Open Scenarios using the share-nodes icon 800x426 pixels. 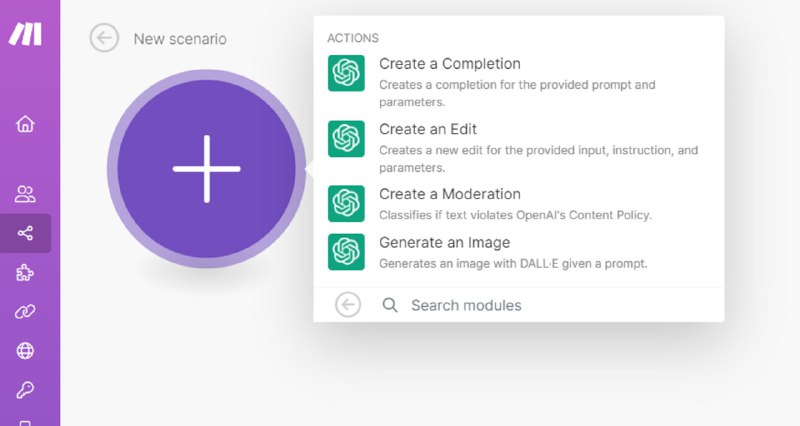click(x=25, y=233)
